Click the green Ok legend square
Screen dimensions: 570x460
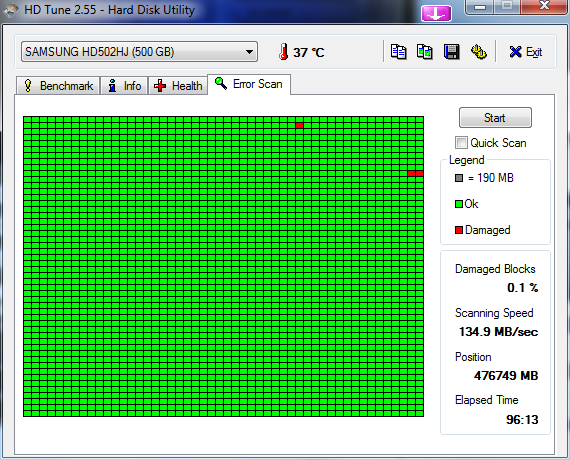pos(459,204)
